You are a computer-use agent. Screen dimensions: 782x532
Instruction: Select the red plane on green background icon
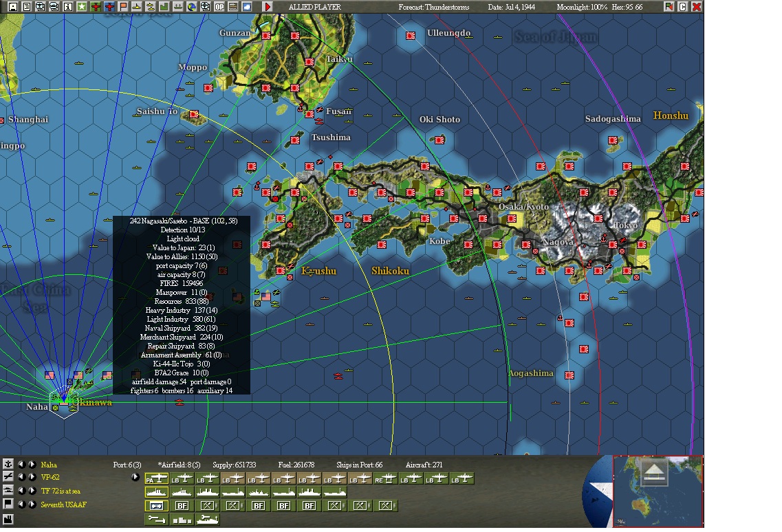point(96,6)
